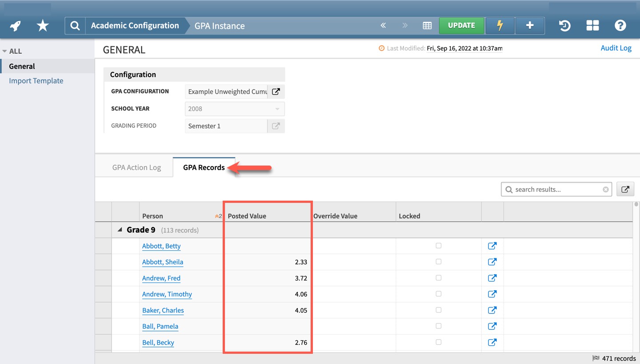Click the rocket launch icon
The width and height of the screenshot is (640, 364).
pos(16,26)
